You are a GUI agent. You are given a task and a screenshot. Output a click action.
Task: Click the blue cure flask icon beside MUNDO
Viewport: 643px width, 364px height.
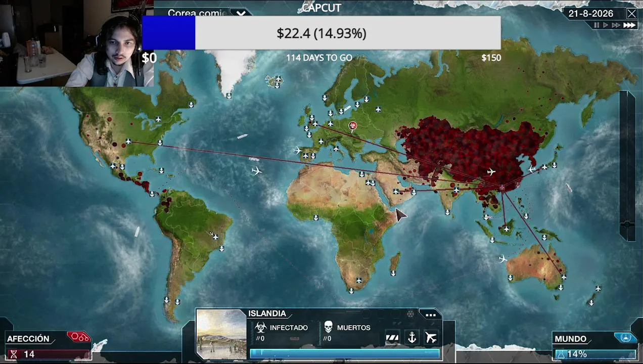pos(625,337)
